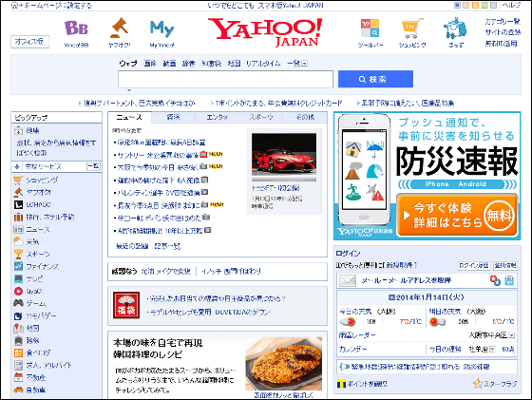Viewport: 532px width, 400px height.
Task: Open Yahoo Auctions gavel icon in header
Action: [x=120, y=29]
